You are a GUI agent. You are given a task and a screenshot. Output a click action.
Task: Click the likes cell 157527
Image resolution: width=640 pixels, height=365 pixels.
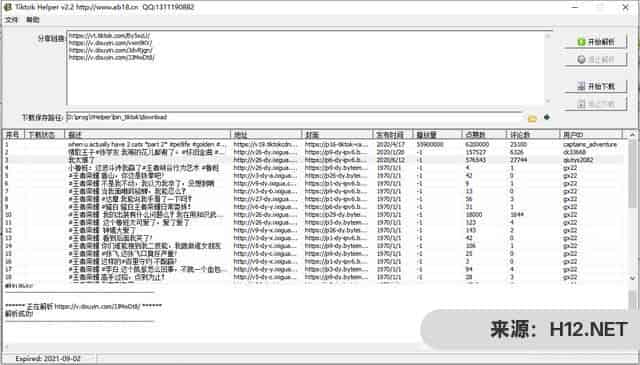tap(476, 152)
